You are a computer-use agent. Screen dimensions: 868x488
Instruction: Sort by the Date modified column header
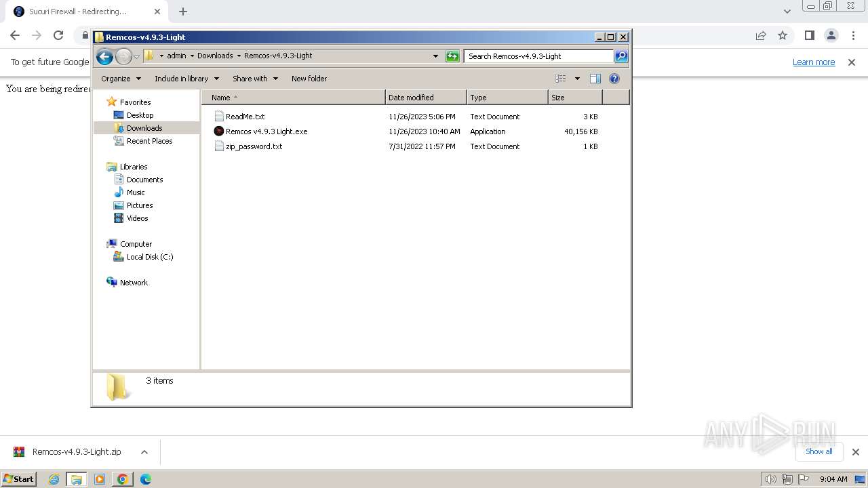pyautogui.click(x=426, y=98)
